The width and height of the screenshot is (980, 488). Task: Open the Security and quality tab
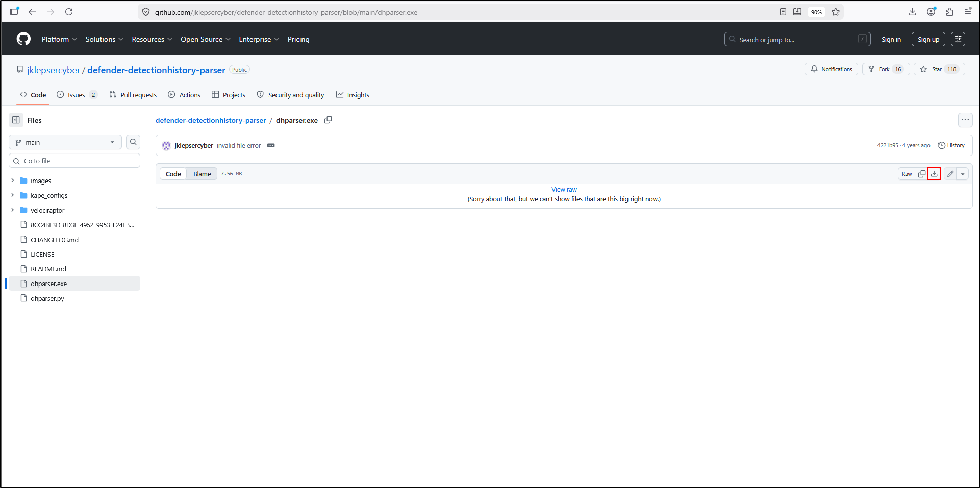(290, 95)
